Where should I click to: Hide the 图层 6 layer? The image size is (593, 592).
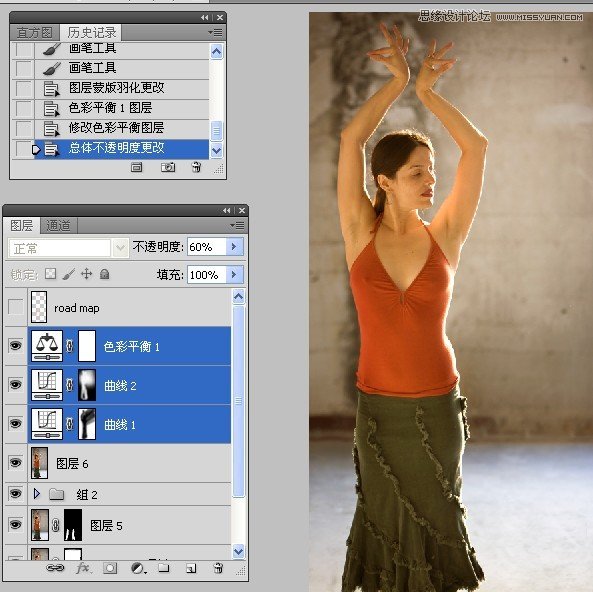16,463
